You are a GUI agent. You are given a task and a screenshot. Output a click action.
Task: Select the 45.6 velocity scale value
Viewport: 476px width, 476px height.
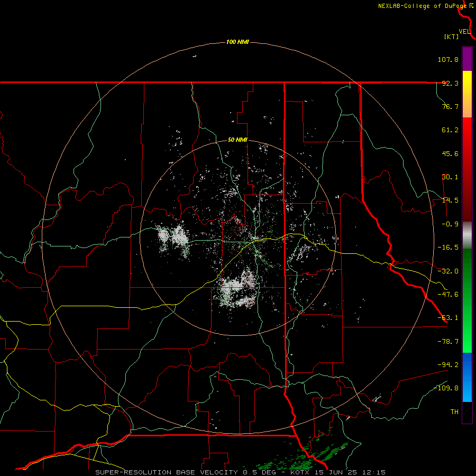450,153
